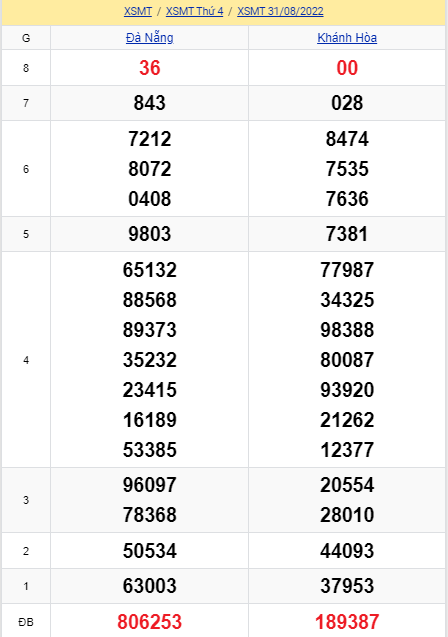This screenshot has height=637, width=448.
Task: Click the ĐB row label
Action: coord(26,622)
